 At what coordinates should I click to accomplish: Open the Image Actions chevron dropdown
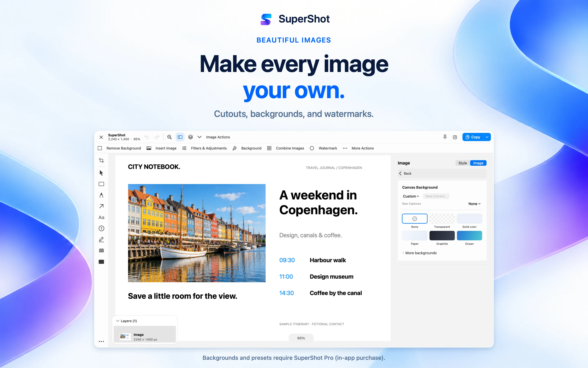click(x=199, y=137)
